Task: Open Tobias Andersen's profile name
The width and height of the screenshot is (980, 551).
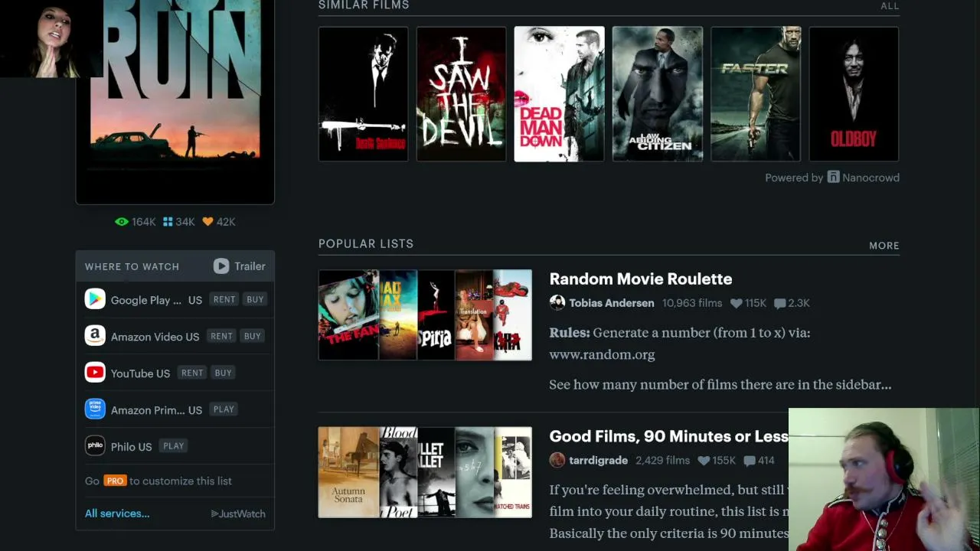Action: (612, 303)
